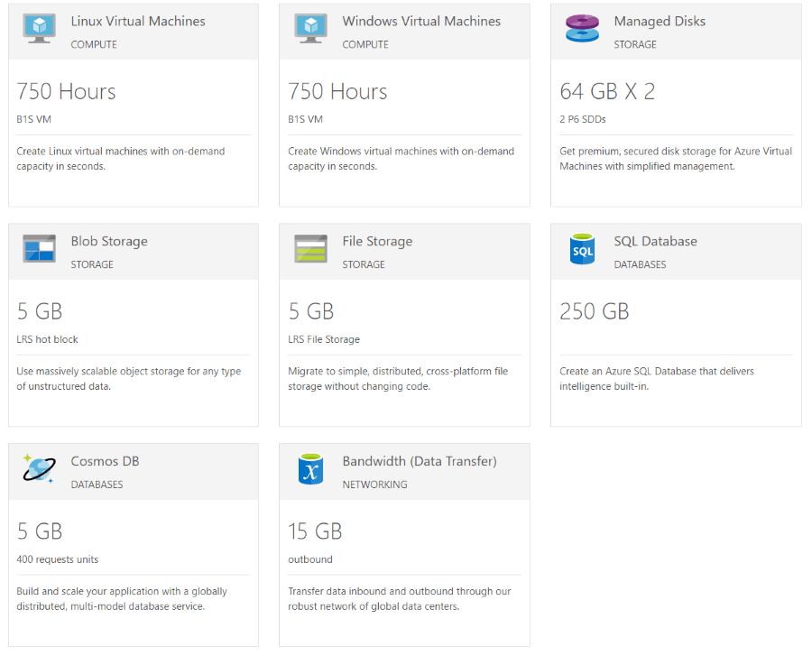
Task: Click the File Storage icon
Action: point(310,248)
